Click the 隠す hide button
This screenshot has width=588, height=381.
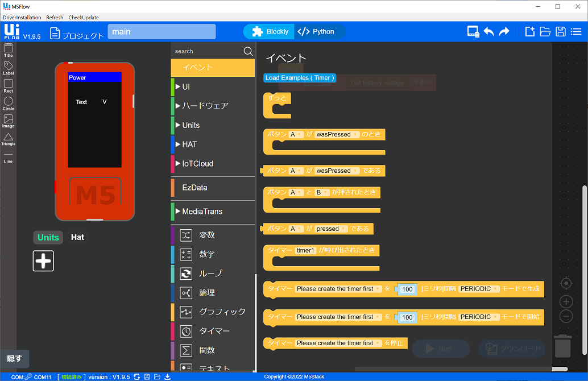[x=14, y=358]
